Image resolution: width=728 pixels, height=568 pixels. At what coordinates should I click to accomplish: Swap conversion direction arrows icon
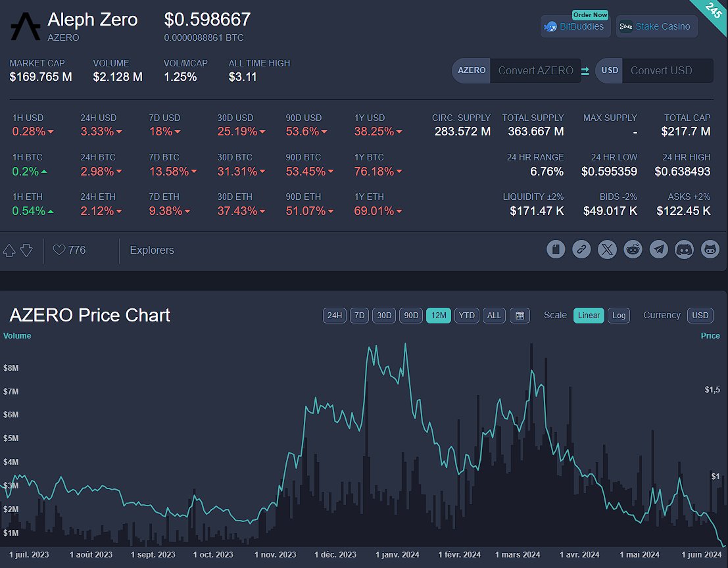(x=585, y=70)
